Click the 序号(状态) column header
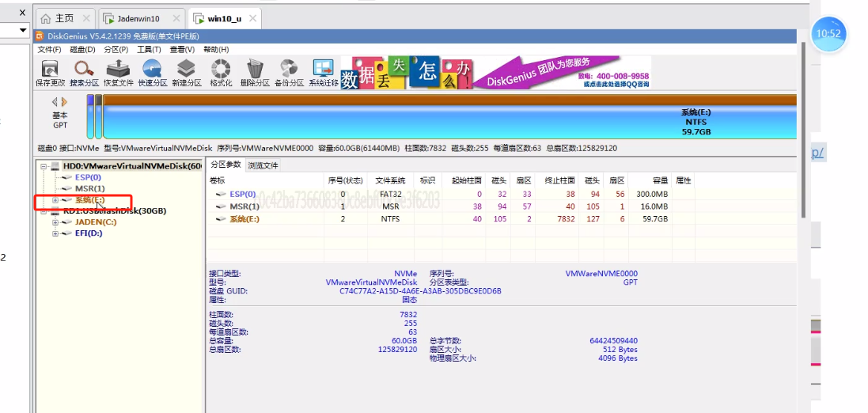 click(x=346, y=180)
